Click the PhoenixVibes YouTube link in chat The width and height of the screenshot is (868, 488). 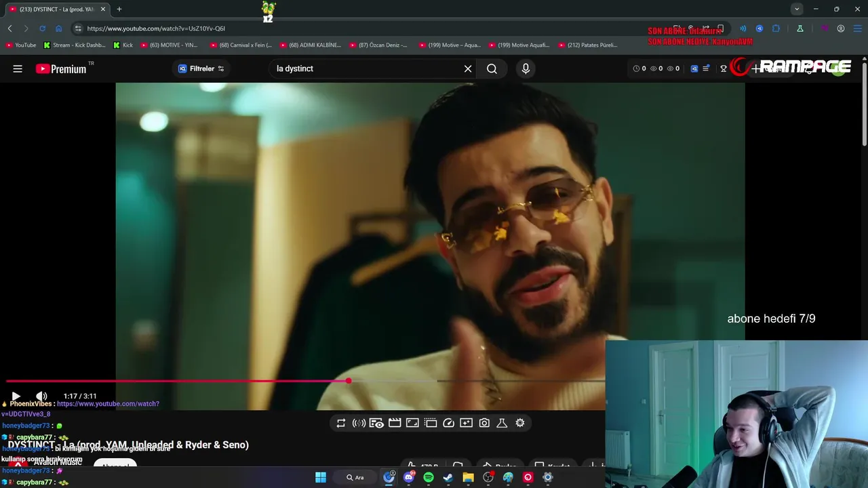(x=108, y=404)
